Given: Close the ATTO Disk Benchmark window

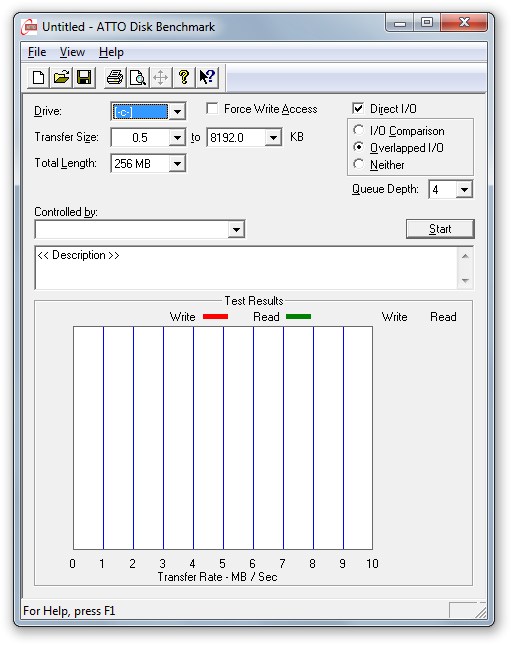Looking at the screenshot, I should pyautogui.click(x=464, y=23).
